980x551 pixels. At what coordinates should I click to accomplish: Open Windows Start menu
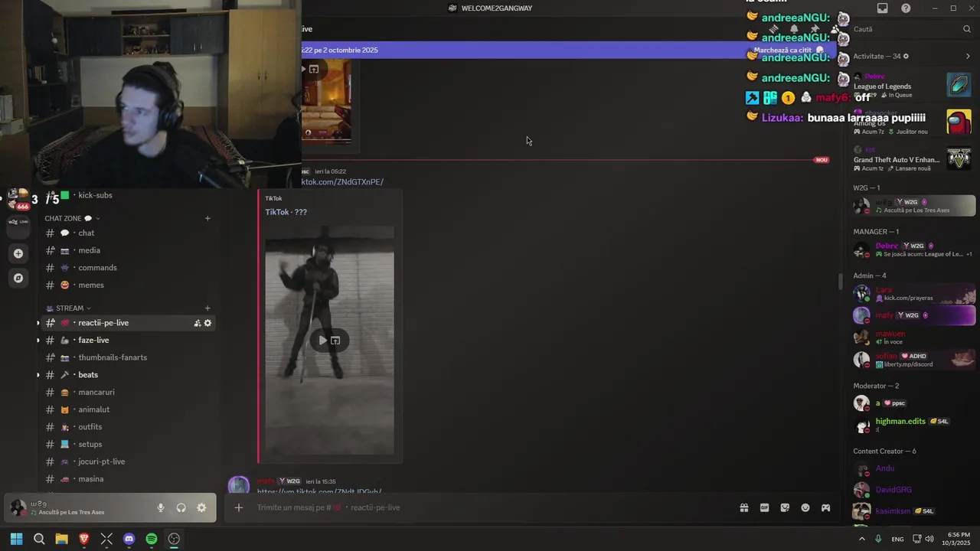pyautogui.click(x=16, y=539)
